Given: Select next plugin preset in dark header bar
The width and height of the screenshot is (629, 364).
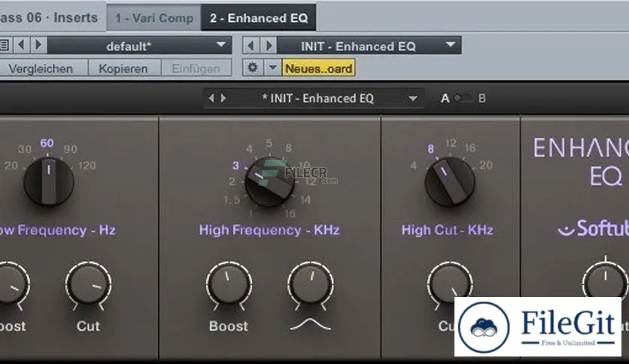Looking at the screenshot, I should tap(223, 99).
